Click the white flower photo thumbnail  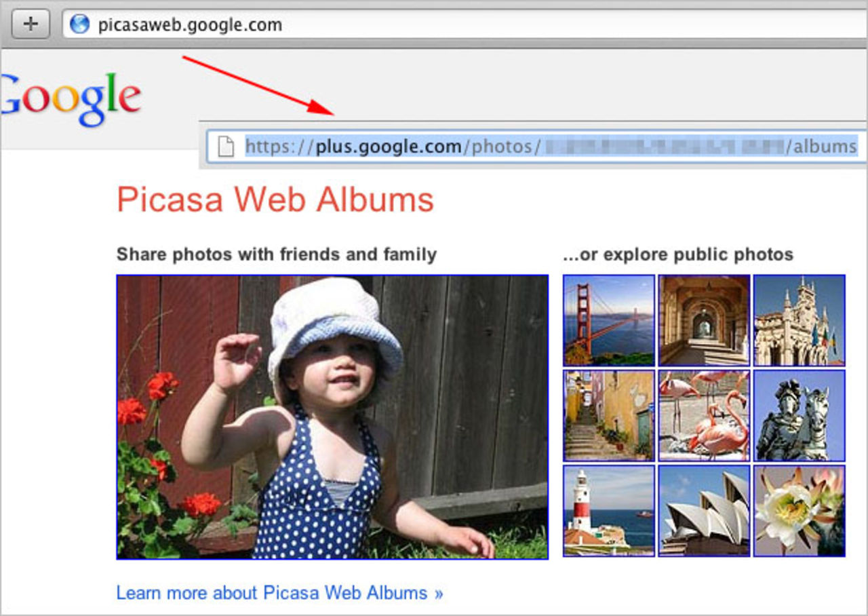(x=799, y=511)
